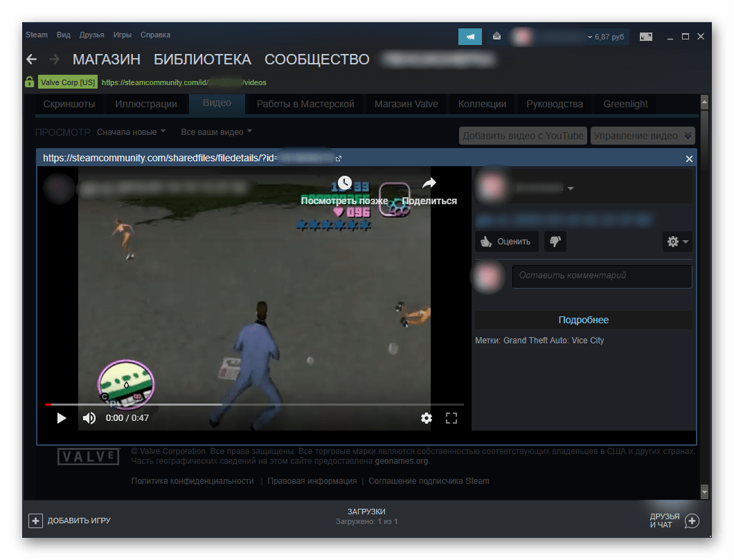
Task: Click Watch Later clock icon
Action: click(344, 183)
